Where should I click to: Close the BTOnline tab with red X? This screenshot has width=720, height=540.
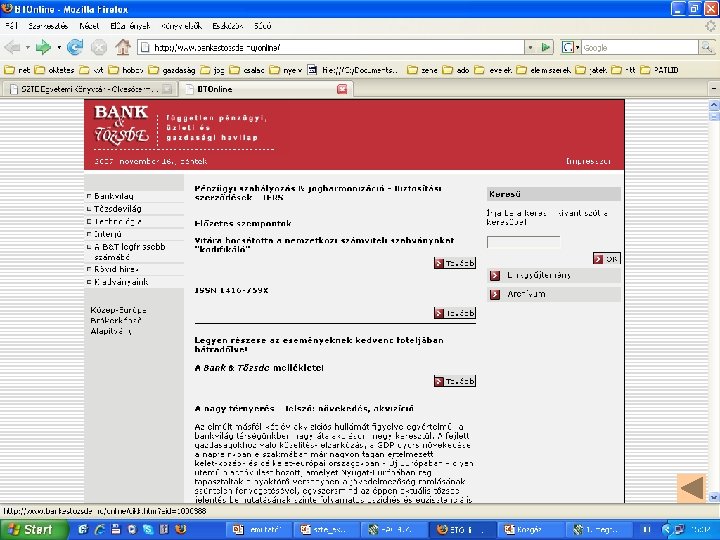pos(342,89)
